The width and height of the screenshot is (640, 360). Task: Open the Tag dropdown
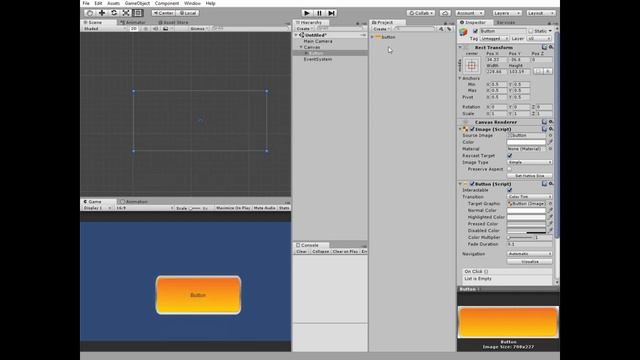click(x=494, y=38)
